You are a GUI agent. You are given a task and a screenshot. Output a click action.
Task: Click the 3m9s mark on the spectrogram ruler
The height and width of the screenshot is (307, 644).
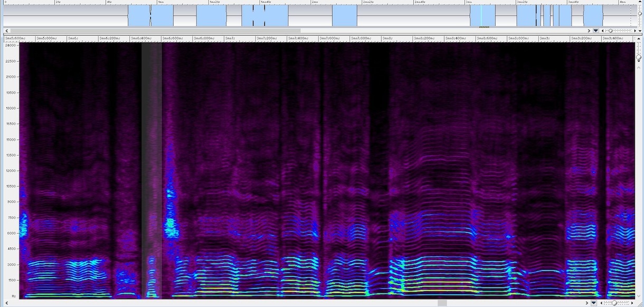[x=544, y=39]
